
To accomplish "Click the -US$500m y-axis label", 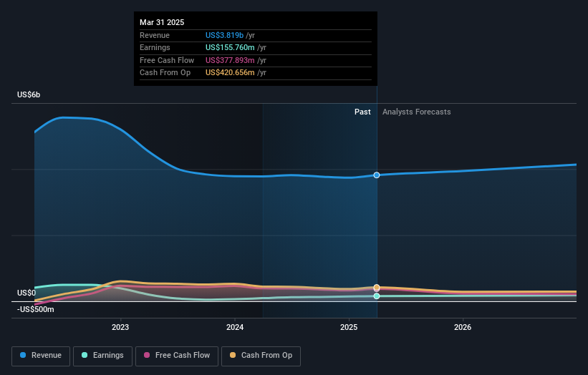I will pyautogui.click(x=36, y=309).
